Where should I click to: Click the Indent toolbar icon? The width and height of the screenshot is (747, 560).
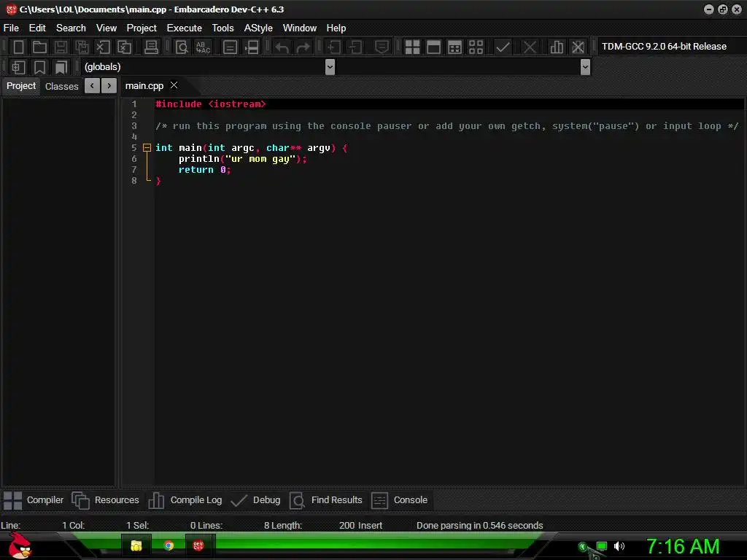click(x=334, y=47)
